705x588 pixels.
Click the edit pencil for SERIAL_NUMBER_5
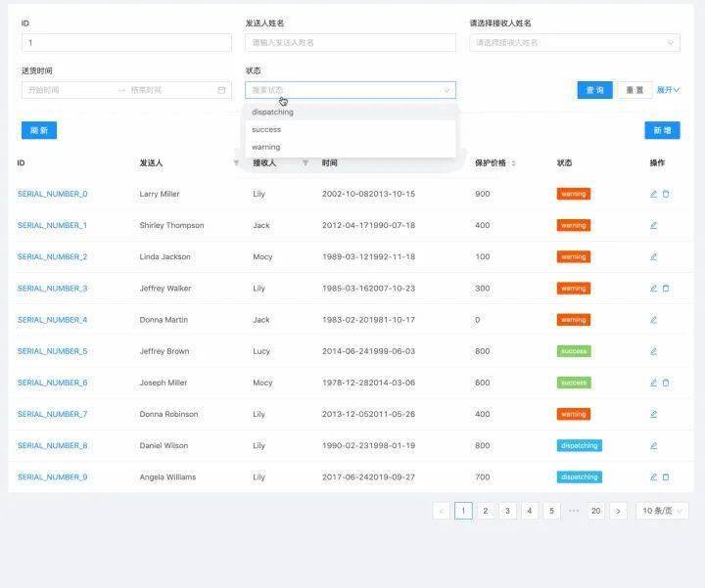[653, 351]
